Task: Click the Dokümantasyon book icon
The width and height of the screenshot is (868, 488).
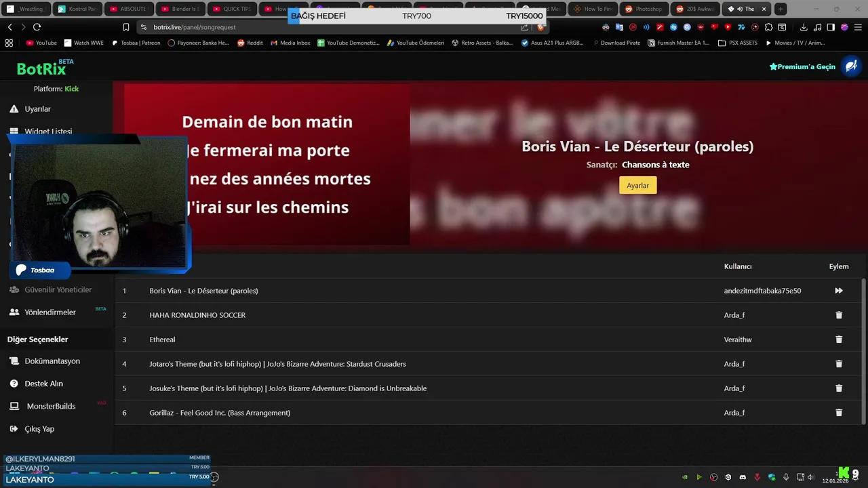Action: pyautogui.click(x=14, y=361)
